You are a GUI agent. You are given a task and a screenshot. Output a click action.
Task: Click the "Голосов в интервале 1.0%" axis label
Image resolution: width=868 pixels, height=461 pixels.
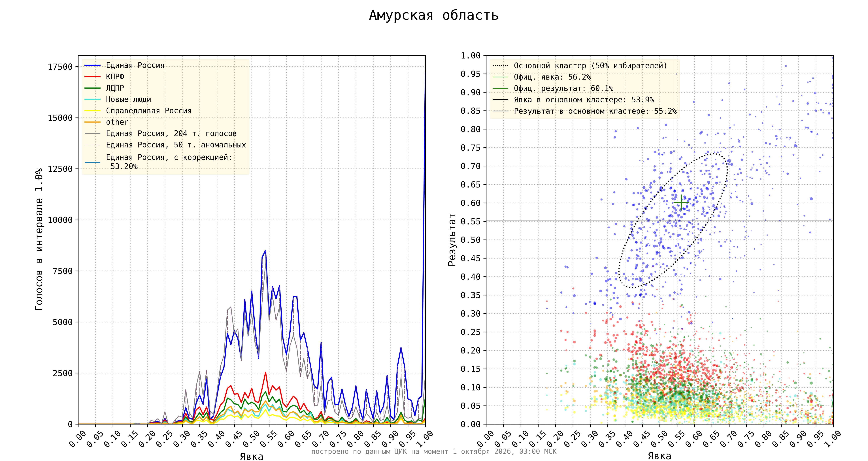coord(39,239)
